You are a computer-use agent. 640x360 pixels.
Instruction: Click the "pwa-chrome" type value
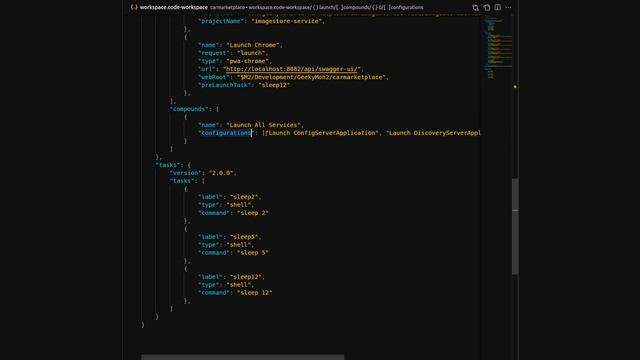(247, 61)
